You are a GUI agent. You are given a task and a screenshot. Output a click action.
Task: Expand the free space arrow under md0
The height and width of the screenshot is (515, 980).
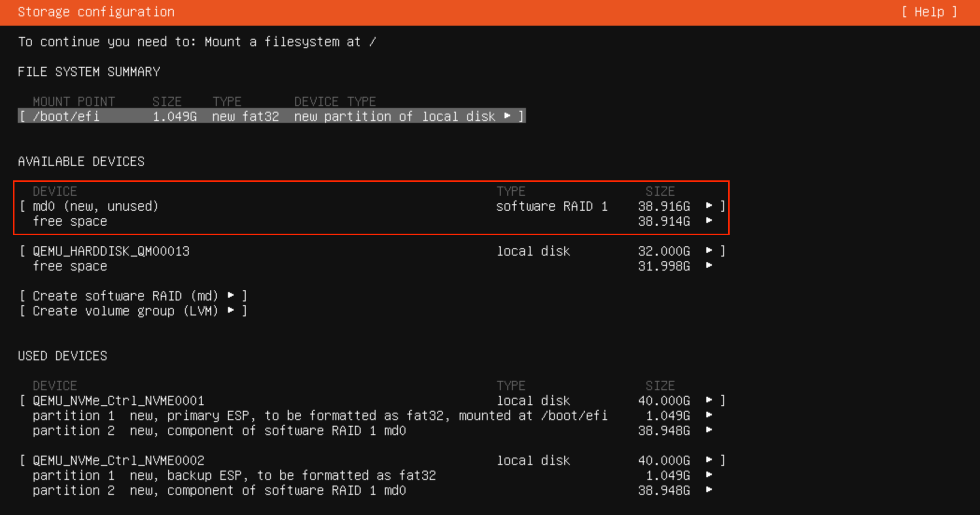(x=709, y=221)
